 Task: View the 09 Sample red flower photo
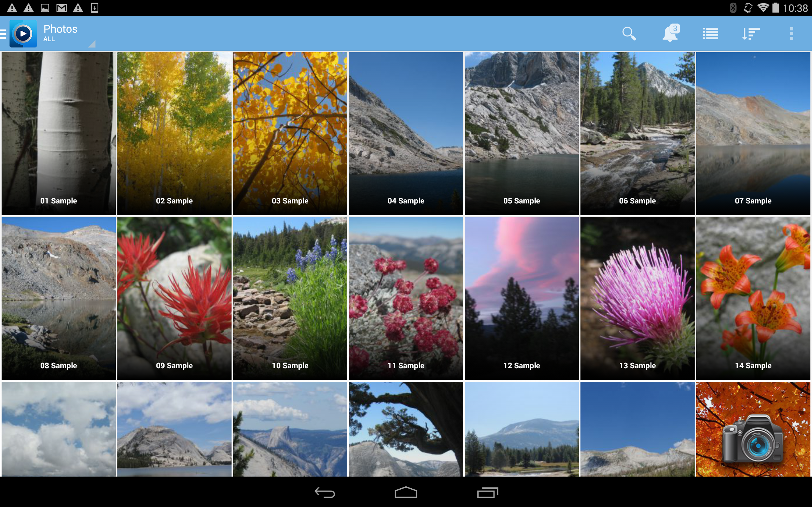[x=174, y=298]
